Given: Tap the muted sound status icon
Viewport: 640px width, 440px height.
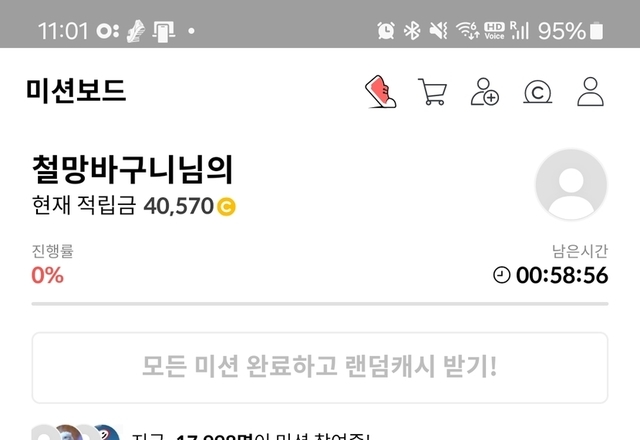Looking at the screenshot, I should (x=438, y=31).
